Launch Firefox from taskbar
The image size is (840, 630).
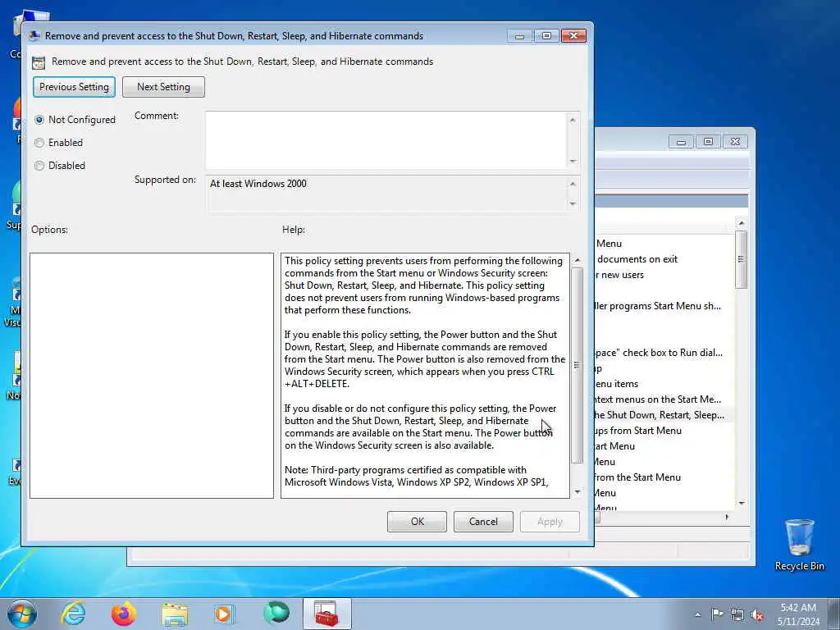click(x=124, y=614)
